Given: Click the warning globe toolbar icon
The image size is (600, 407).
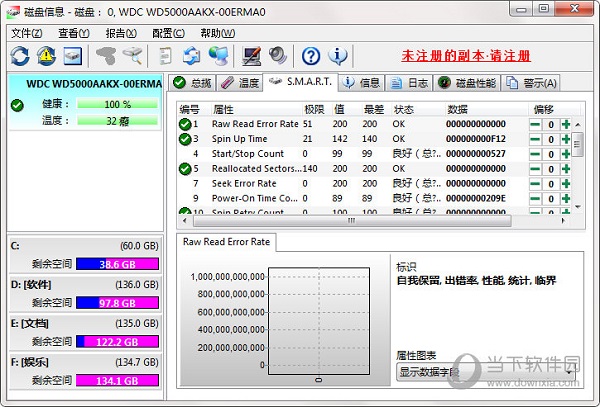Looking at the screenshot, I should coord(46,56).
